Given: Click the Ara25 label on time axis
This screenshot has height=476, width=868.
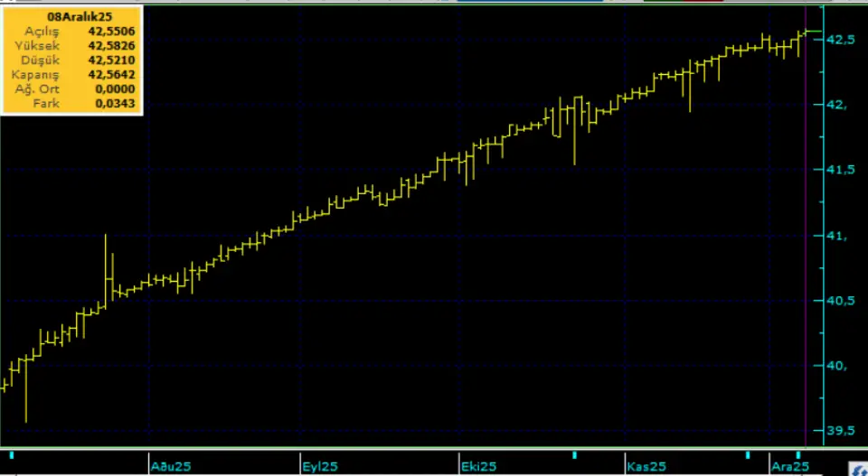Looking at the screenshot, I should [x=789, y=466].
